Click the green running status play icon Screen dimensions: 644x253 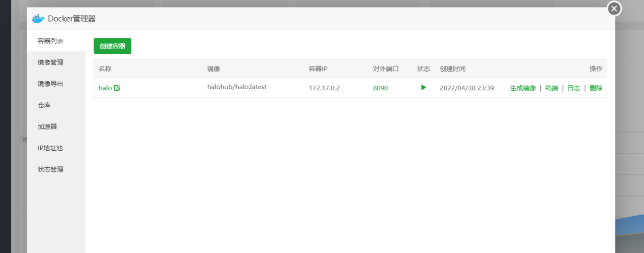pos(424,87)
